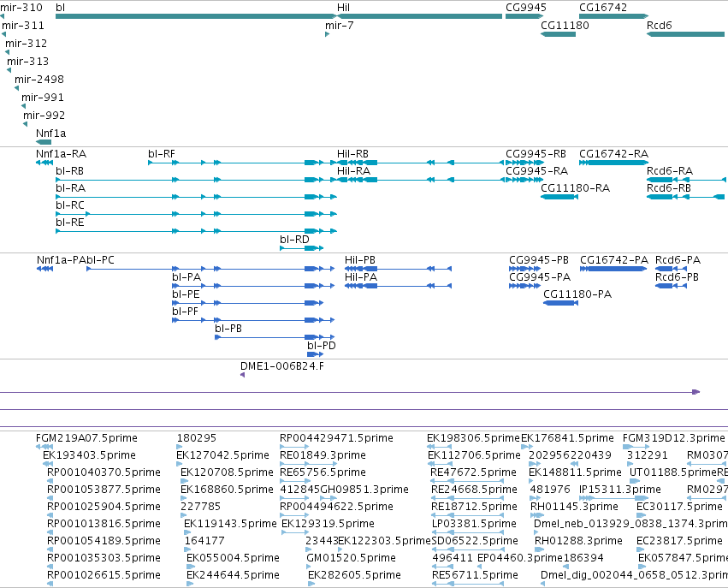Click the bl-PC protein label
Screen dimensions: 728x588
[x=100, y=260]
